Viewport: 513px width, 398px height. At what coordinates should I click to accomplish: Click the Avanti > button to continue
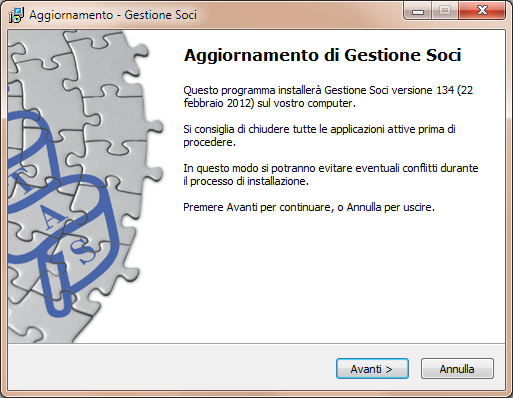point(372,369)
